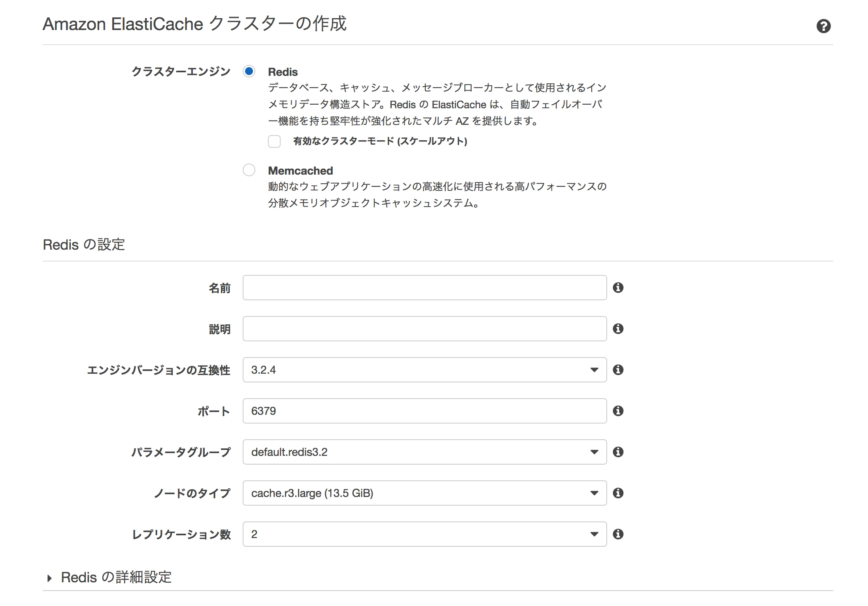This screenshot has width=868, height=606.
Task: Focus the 説明 text field
Action: [x=425, y=329]
